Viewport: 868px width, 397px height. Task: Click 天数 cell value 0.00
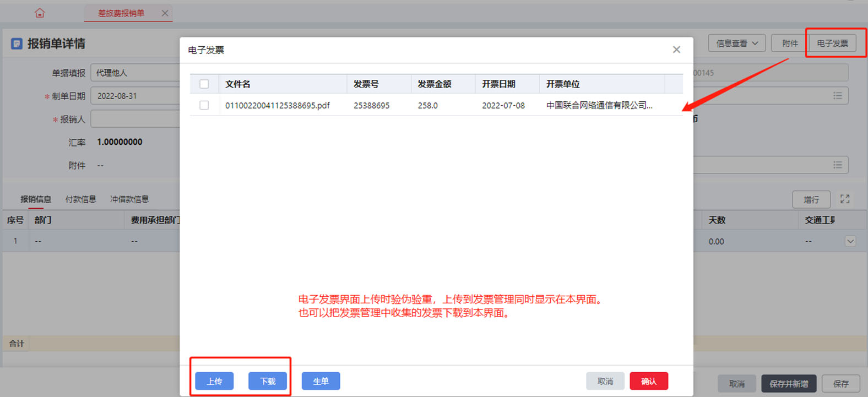(717, 241)
